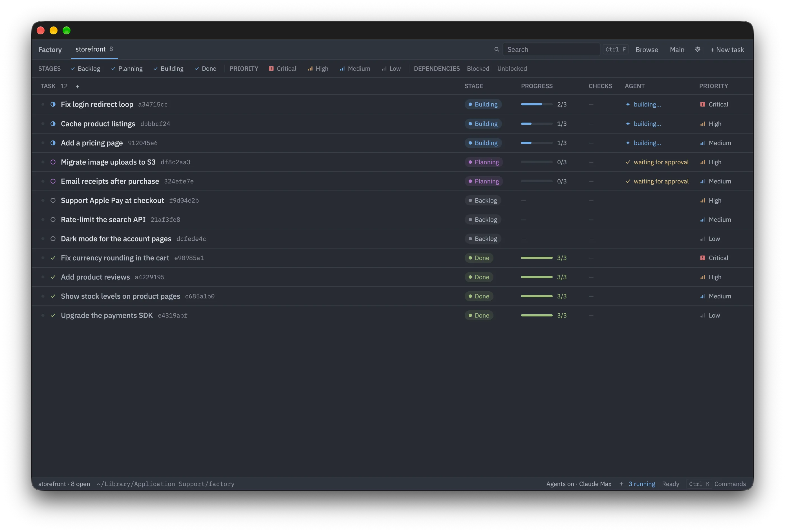Image resolution: width=785 pixels, height=532 pixels.
Task: Click approval check icon on Email receipts row
Action: [x=628, y=181]
